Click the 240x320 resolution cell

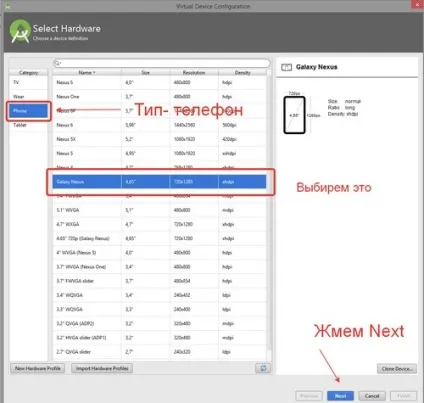pos(194,352)
